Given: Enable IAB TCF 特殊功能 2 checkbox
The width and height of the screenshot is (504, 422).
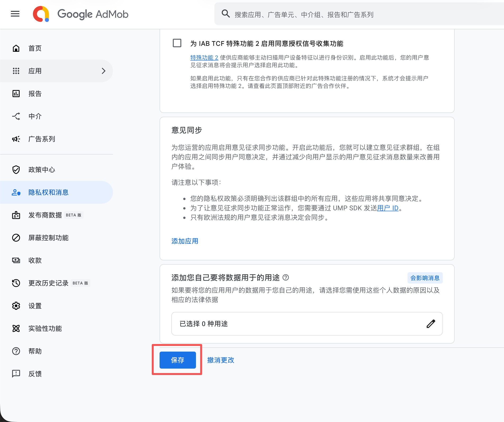Looking at the screenshot, I should pyautogui.click(x=177, y=43).
